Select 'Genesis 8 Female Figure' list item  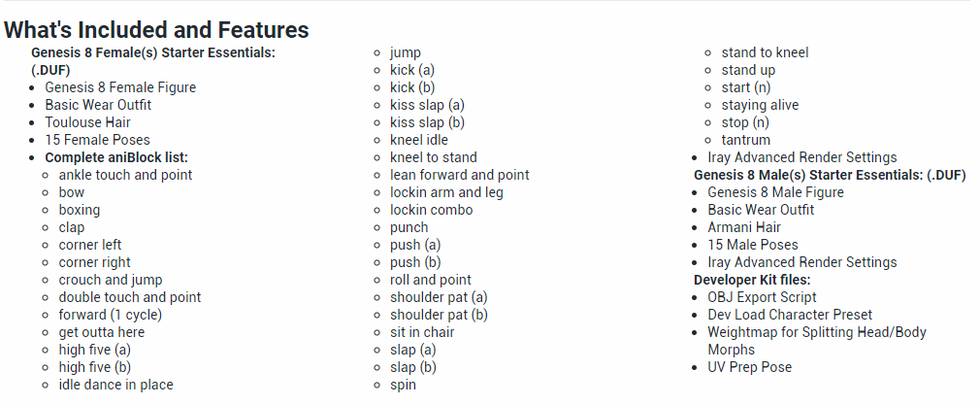pos(120,87)
